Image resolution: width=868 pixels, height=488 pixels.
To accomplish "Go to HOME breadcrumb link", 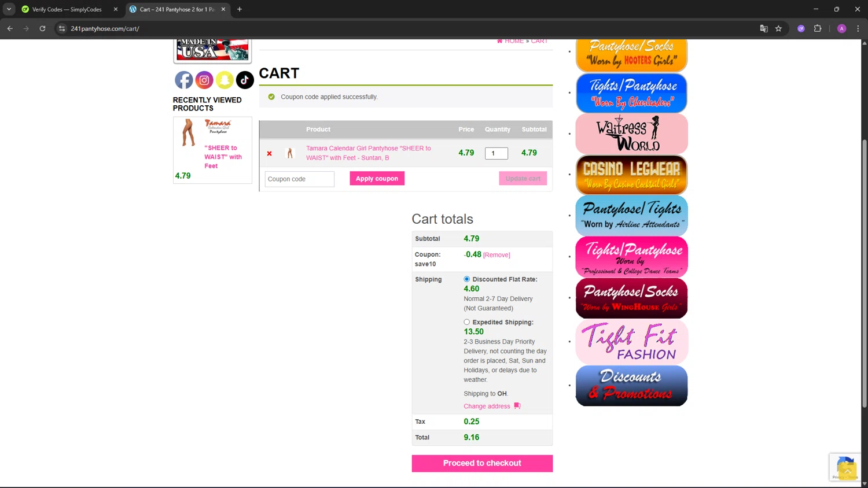I will (514, 41).
